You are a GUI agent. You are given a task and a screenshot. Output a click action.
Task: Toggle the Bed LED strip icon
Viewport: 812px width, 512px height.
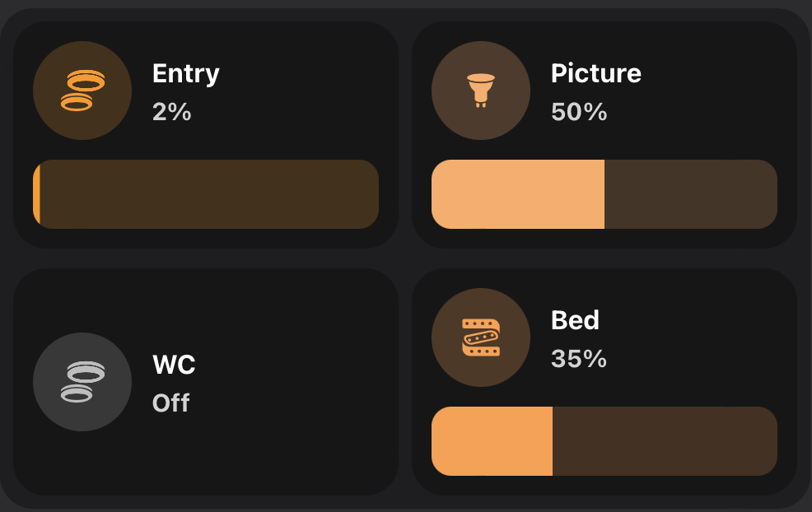481,337
